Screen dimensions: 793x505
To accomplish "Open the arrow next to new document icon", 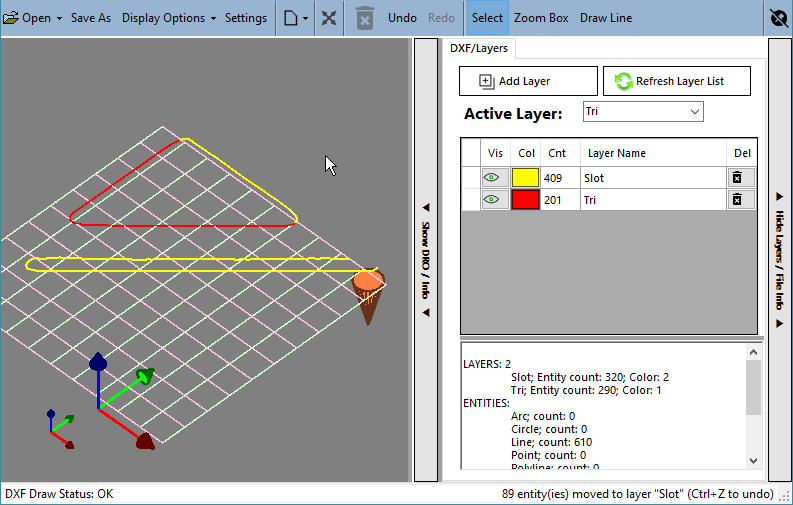I will tap(305, 19).
